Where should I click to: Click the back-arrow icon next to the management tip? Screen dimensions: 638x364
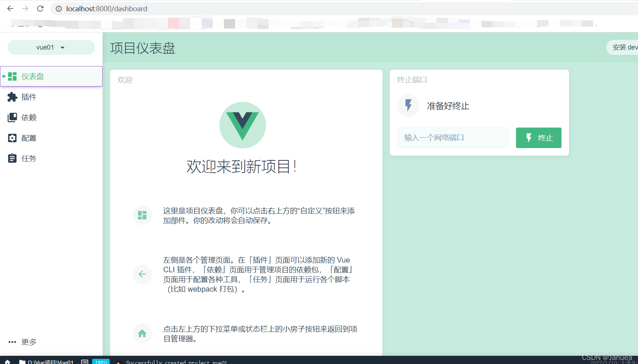pyautogui.click(x=142, y=274)
